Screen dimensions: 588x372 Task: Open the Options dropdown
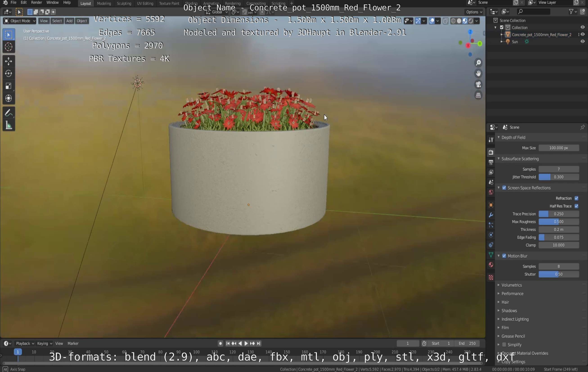[x=474, y=12]
